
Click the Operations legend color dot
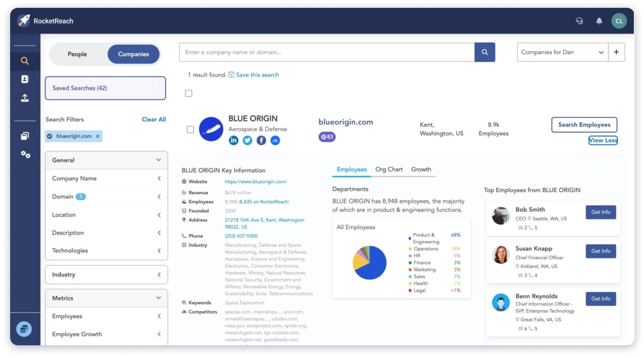click(410, 249)
